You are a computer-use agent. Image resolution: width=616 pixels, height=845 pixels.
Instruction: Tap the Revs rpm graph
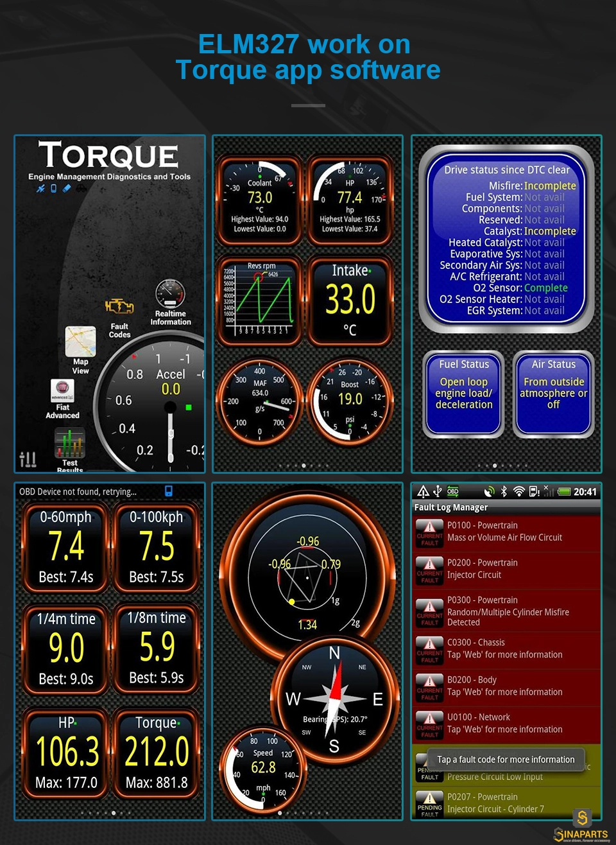(x=260, y=301)
